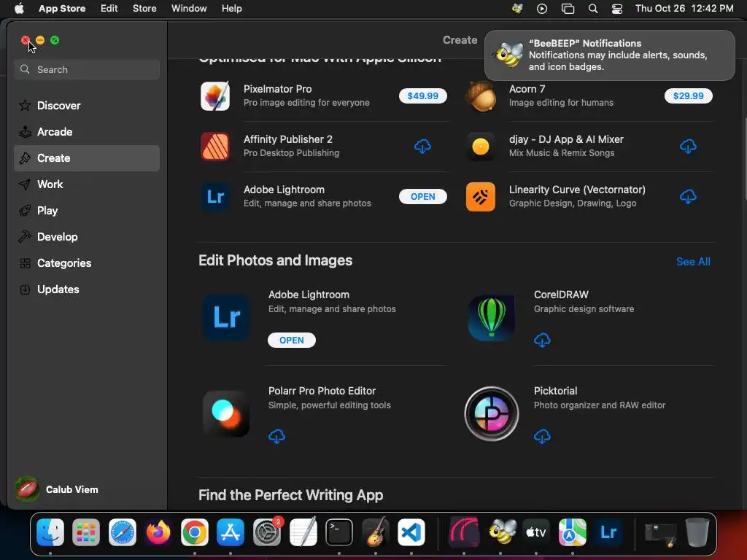The image size is (747, 560).
Task: Open Trash in the Dock
Action: pos(697,532)
